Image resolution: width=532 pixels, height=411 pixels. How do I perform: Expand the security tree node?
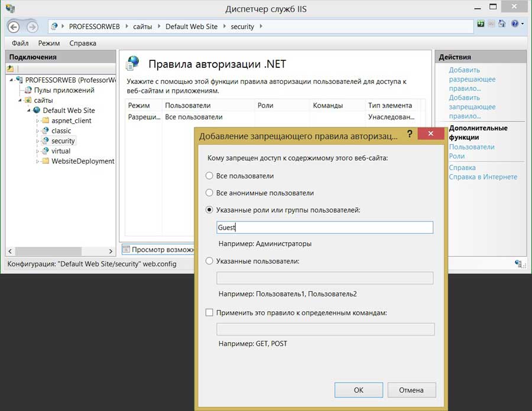(37, 141)
